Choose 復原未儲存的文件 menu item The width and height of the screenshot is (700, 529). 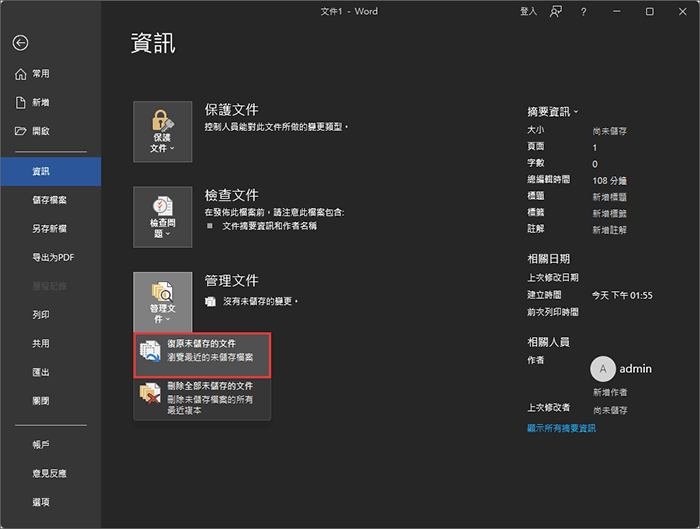[x=202, y=355]
